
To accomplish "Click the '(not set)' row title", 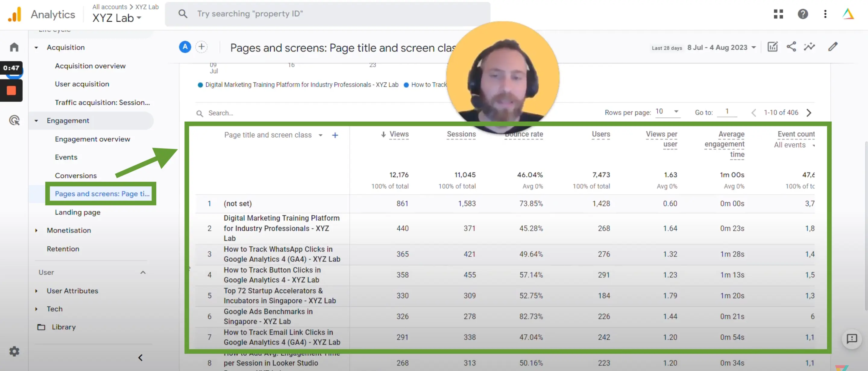I will tap(237, 204).
